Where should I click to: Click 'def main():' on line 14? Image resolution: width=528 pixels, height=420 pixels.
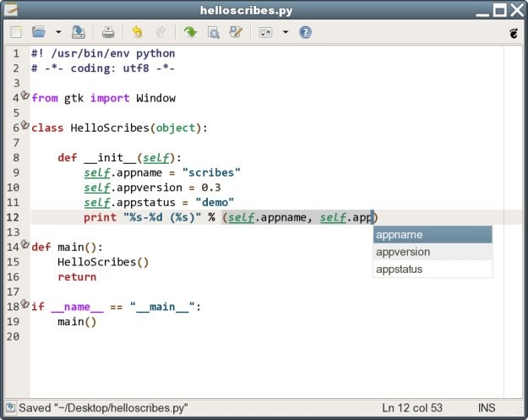(x=67, y=248)
